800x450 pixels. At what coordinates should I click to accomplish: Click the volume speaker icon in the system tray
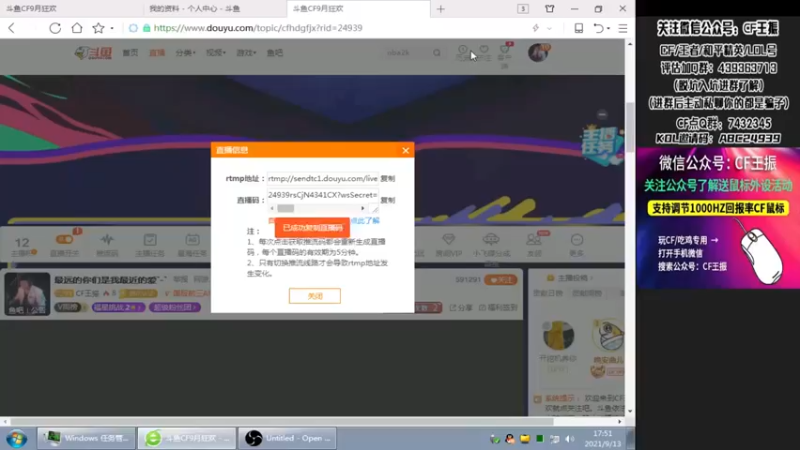tap(570, 439)
